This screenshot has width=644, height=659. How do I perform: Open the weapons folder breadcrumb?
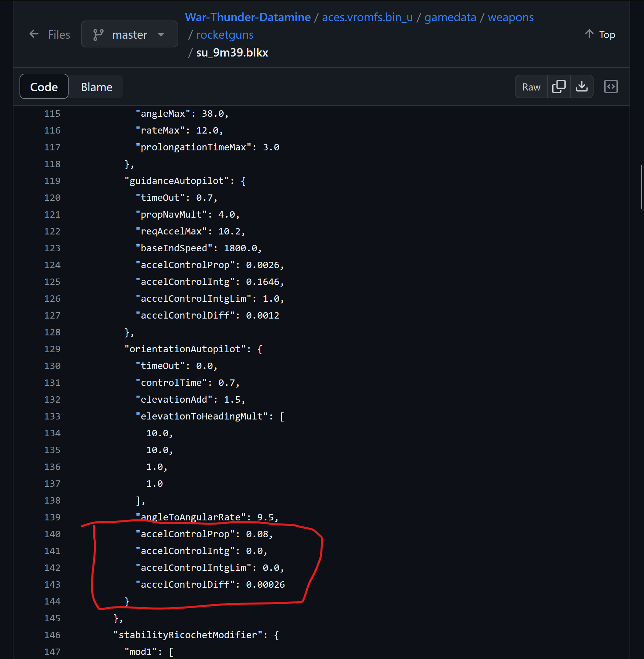click(510, 17)
